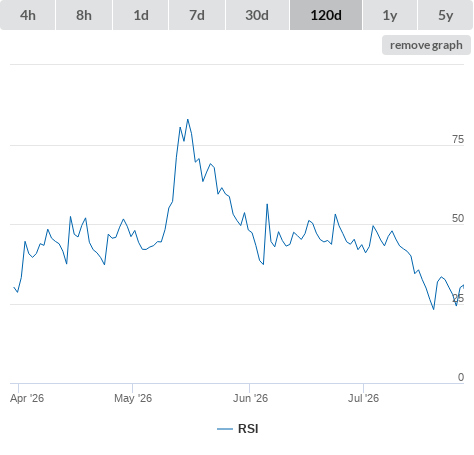Viewport: 474px width, 455px height.
Task: Click the lowest RSI trough in July
Action: point(434,309)
